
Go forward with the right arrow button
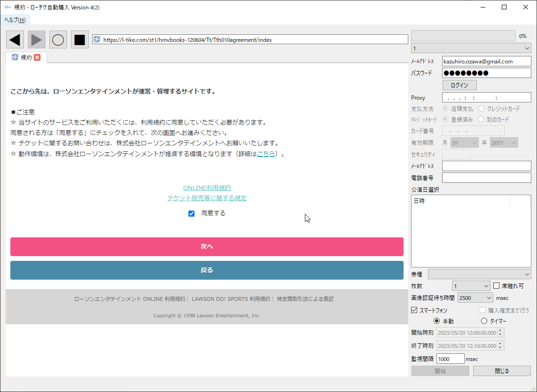point(37,40)
